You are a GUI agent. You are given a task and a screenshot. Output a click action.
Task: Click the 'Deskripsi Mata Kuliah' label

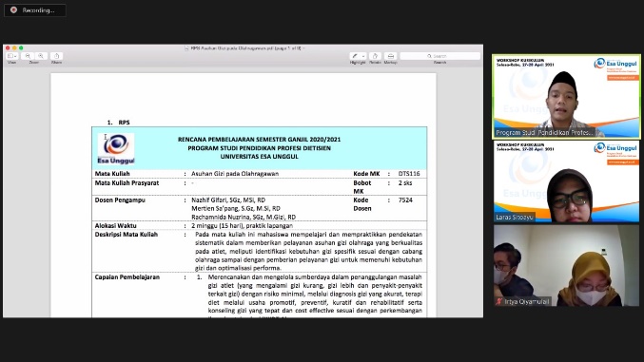[x=127, y=235]
